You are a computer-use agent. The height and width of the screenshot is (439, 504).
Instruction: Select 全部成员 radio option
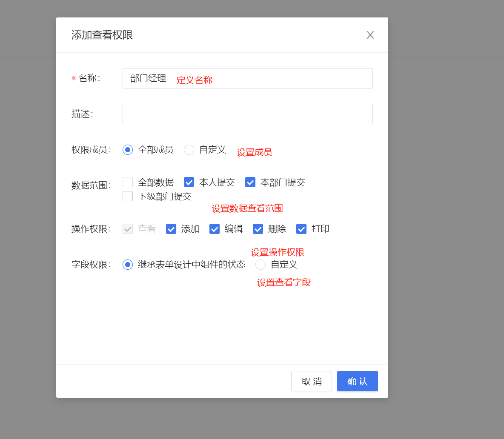click(x=128, y=150)
